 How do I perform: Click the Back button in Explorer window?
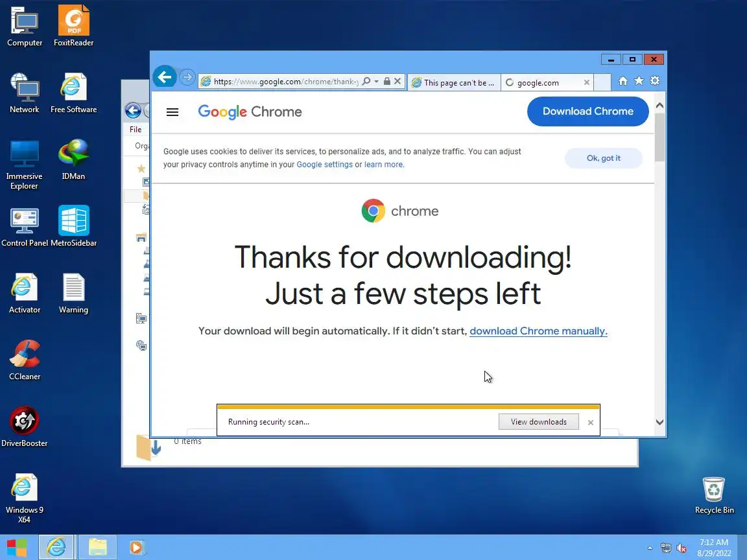click(x=133, y=110)
